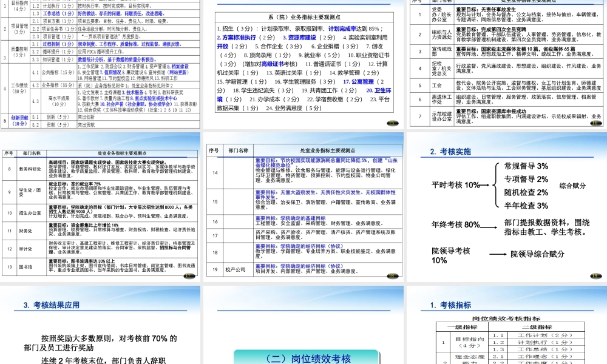Click the 一级指标 column header
The width and height of the screenshot is (607, 364).
click(462, 327)
